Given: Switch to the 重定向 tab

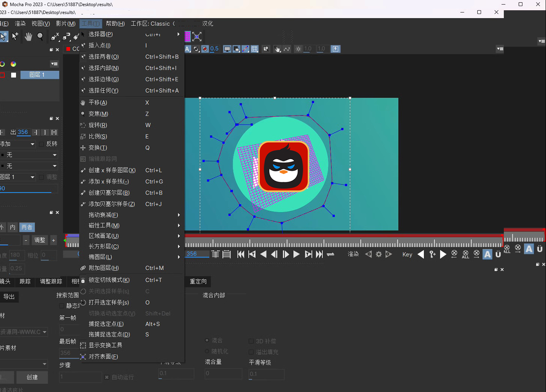Looking at the screenshot, I should 198,281.
